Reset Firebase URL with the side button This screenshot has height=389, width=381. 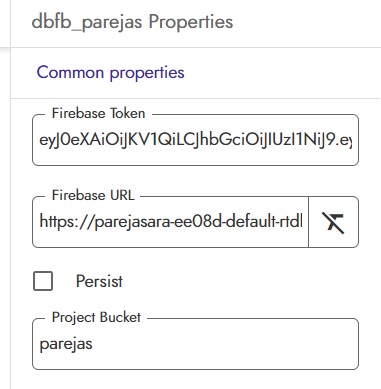(333, 222)
